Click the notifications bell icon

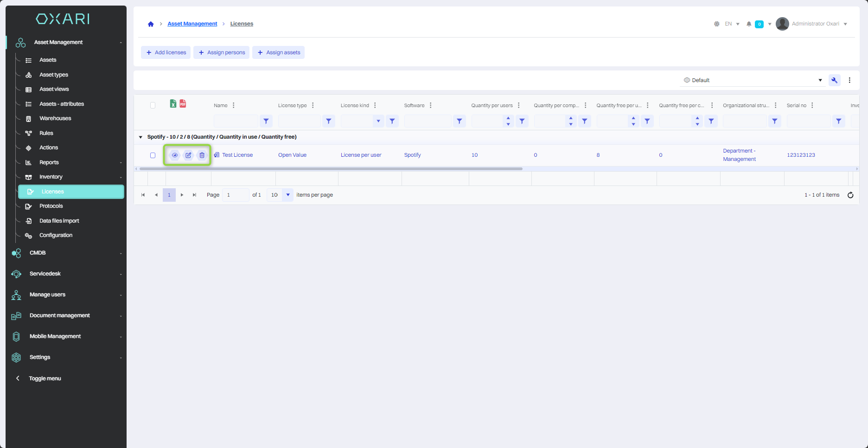point(748,24)
